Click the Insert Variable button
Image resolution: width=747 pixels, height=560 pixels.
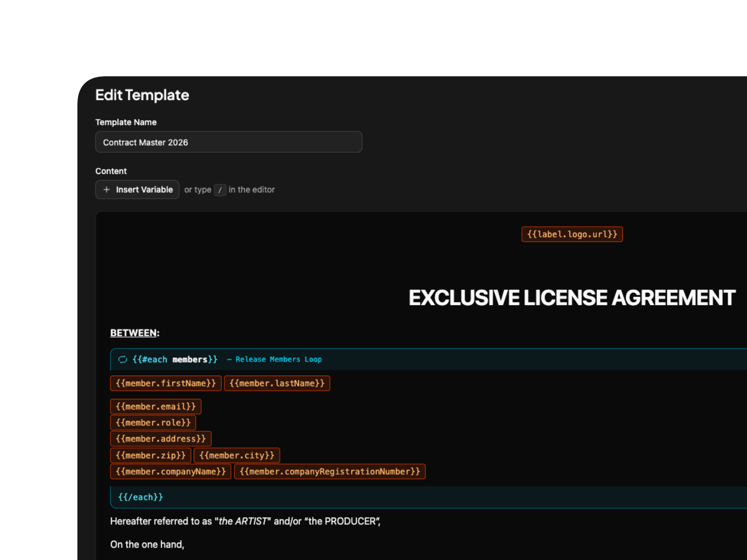(x=137, y=189)
